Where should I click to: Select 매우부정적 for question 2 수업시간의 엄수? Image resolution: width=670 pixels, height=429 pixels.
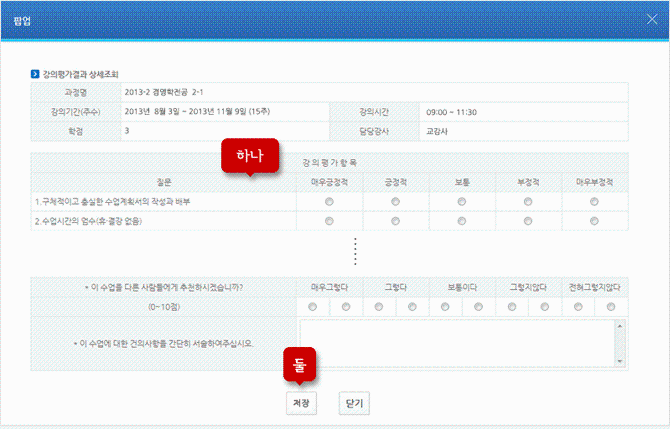595,220
